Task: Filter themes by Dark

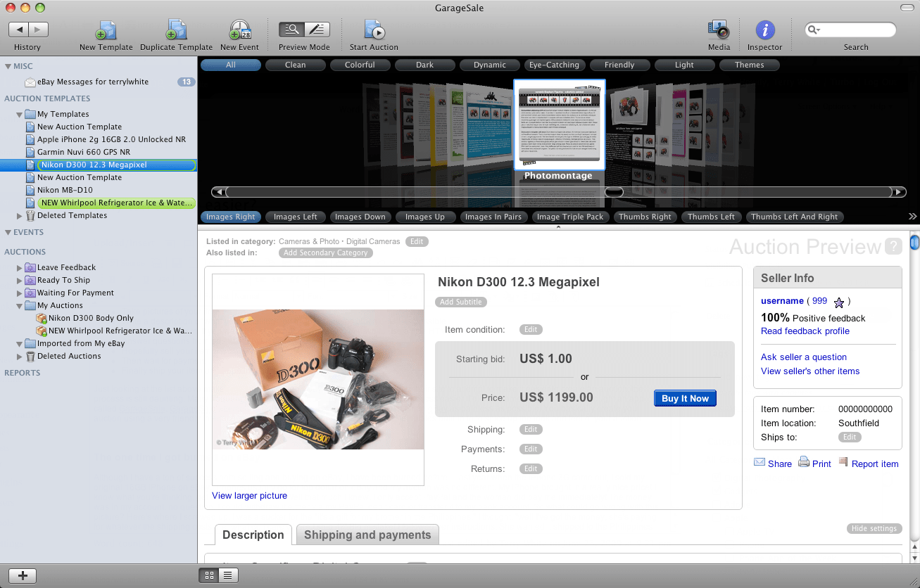Action: click(x=425, y=65)
